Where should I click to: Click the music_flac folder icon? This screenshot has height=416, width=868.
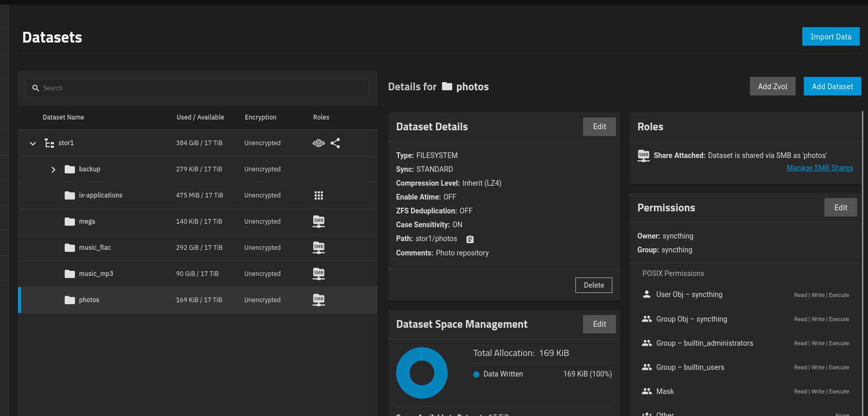click(x=70, y=248)
